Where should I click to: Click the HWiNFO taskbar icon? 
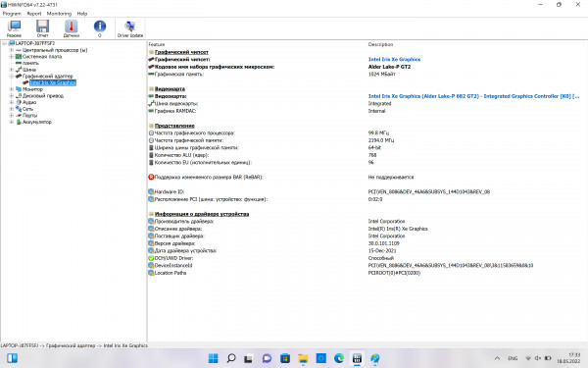(357, 358)
